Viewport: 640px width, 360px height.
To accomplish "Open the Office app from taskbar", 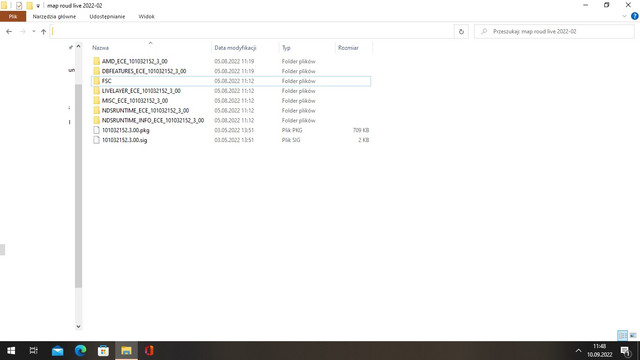I will tap(149, 351).
